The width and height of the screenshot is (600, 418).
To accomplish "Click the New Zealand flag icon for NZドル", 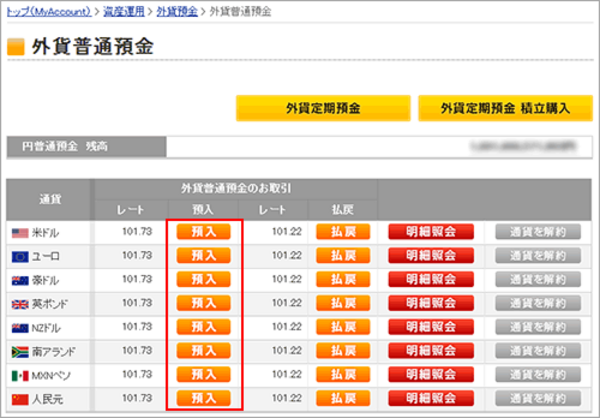I will 22,327.
